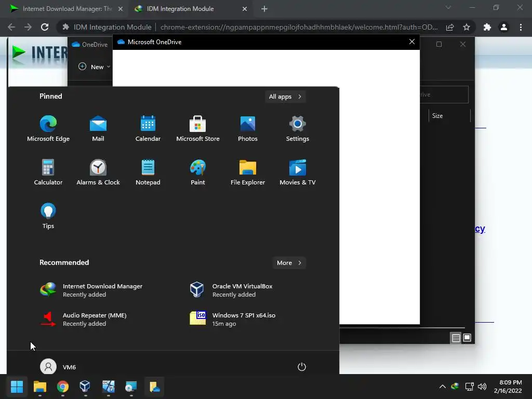Open network status in system tray

click(469, 387)
